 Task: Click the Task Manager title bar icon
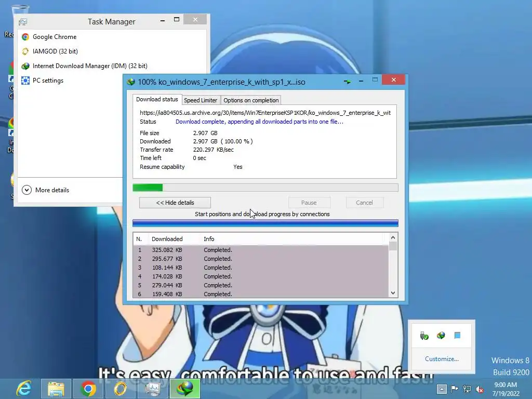[23, 22]
